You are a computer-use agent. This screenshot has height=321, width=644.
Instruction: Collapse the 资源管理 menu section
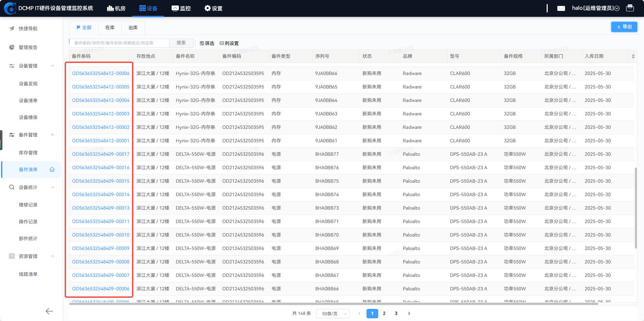point(53,256)
